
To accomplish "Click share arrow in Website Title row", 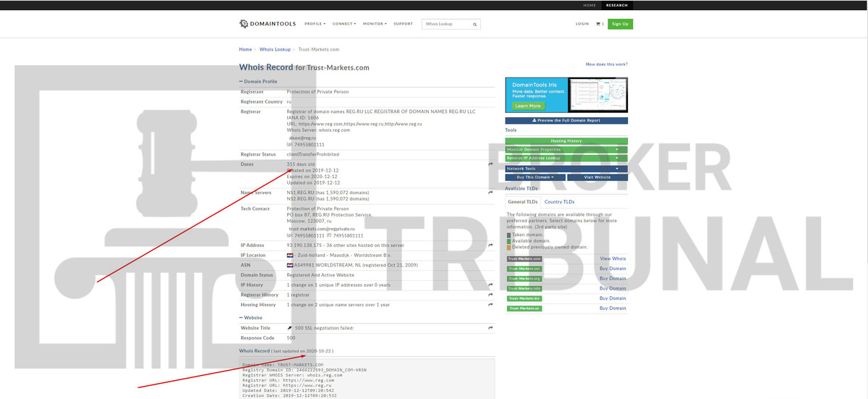I will 490,328.
